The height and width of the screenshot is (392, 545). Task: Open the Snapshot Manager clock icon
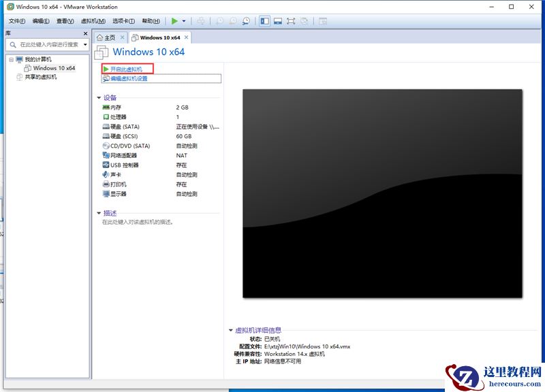[x=245, y=20]
